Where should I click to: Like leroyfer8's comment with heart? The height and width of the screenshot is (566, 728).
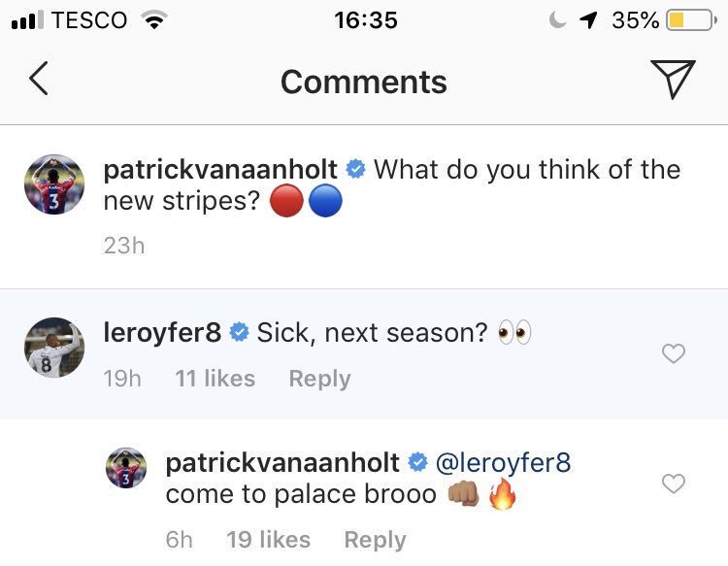tap(673, 354)
